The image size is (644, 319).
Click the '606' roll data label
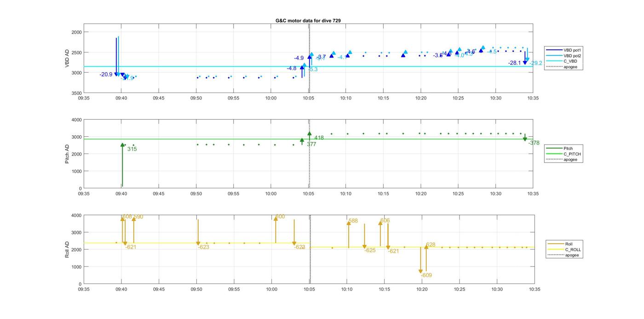pos(385,221)
